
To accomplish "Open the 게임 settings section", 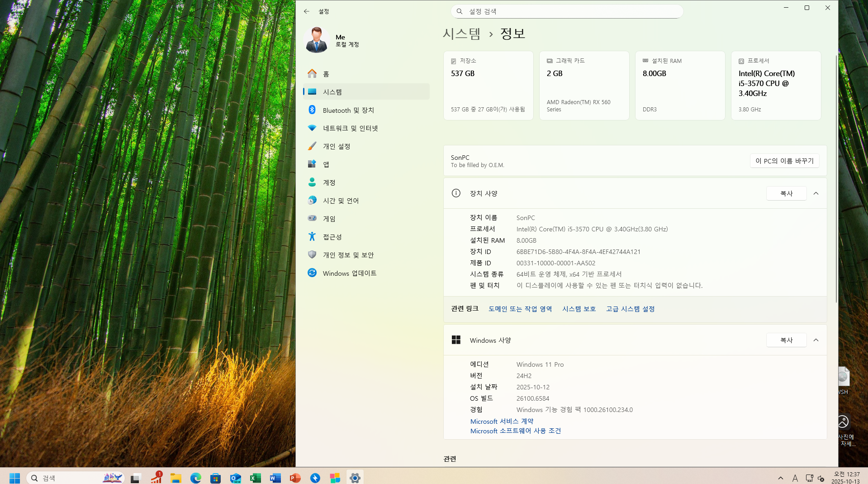I will (329, 219).
